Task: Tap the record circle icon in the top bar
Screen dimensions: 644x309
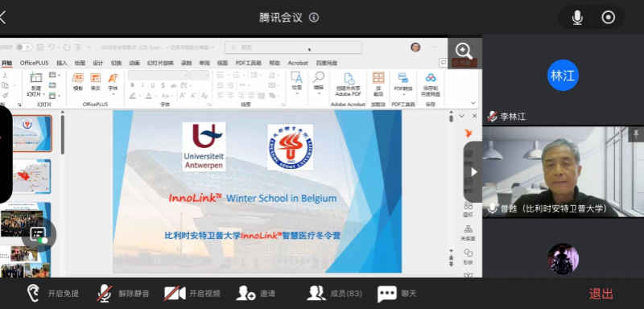Action: 609,18
